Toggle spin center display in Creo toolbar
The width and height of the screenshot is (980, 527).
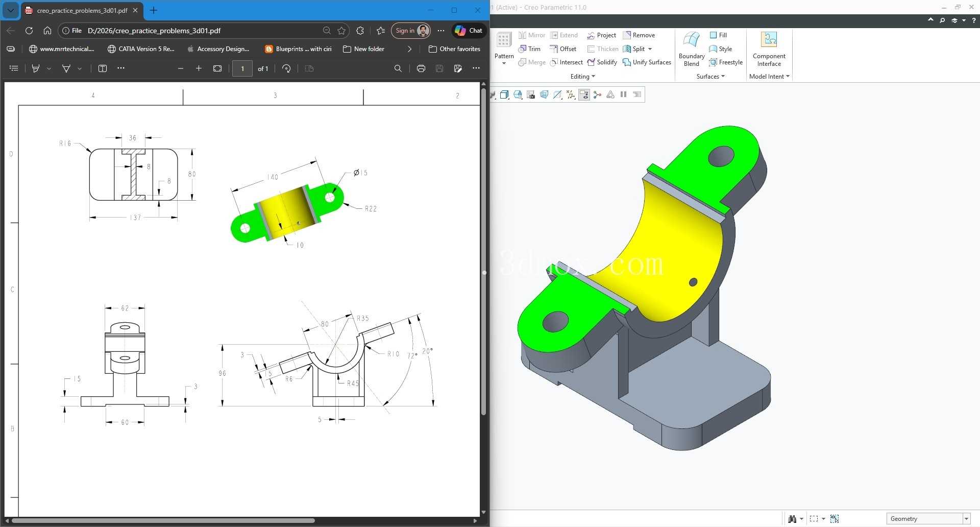(597, 94)
